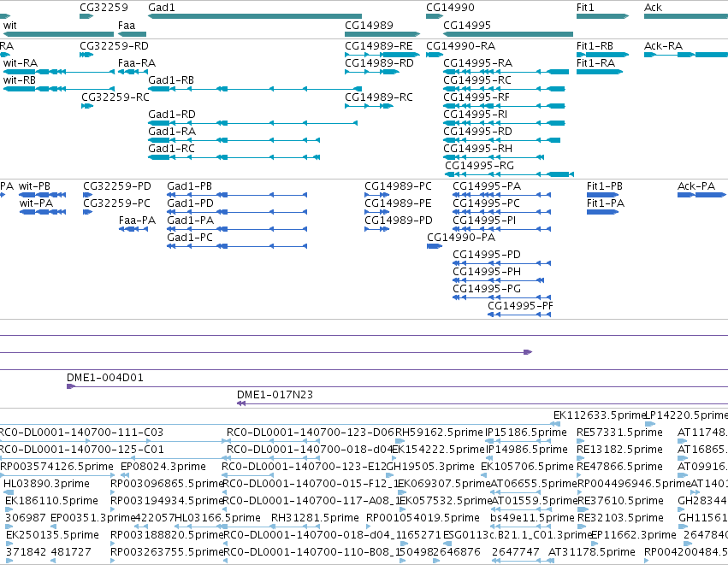Select transcript Gad1-RD
728x565 pixels.
point(172,115)
